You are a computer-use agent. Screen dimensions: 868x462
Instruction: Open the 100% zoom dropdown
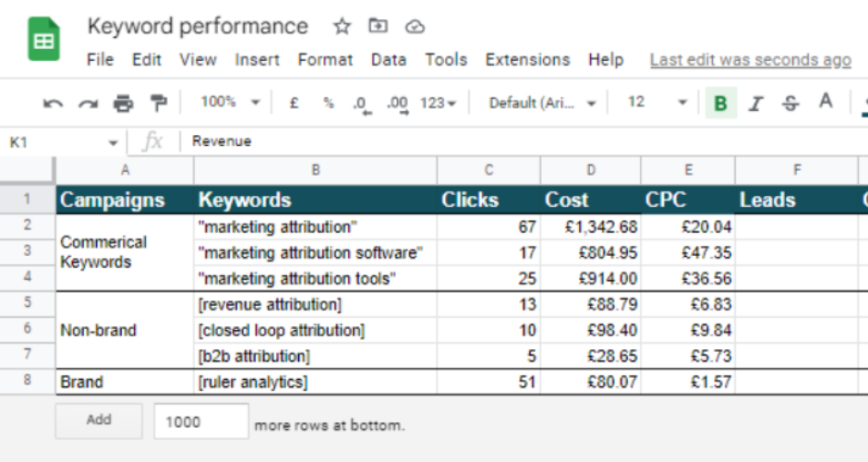click(230, 103)
